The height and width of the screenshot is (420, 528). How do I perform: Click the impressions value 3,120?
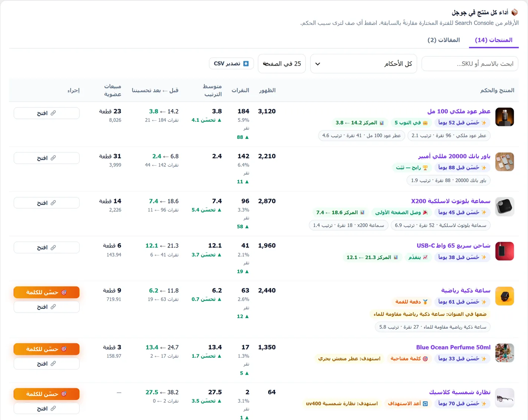[x=267, y=111]
